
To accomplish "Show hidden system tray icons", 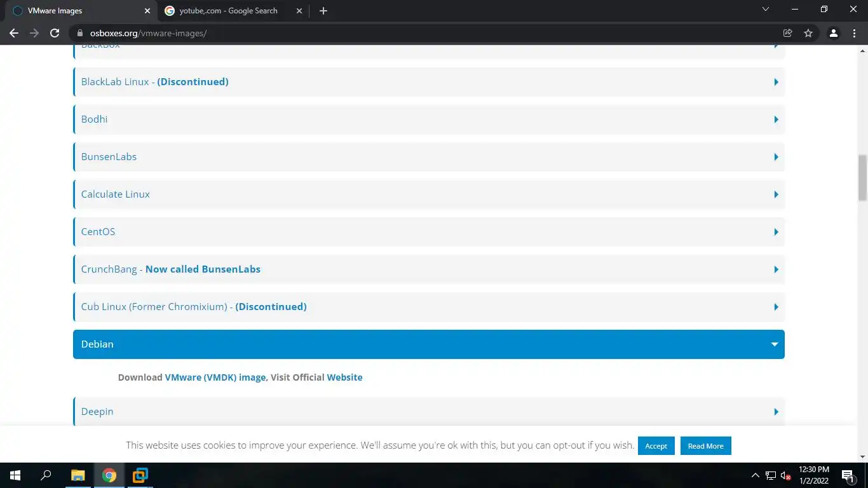I will click(755, 475).
